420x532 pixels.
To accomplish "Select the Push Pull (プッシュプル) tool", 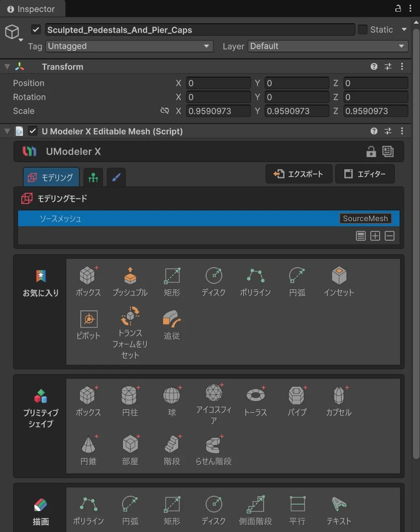I will [x=130, y=282].
